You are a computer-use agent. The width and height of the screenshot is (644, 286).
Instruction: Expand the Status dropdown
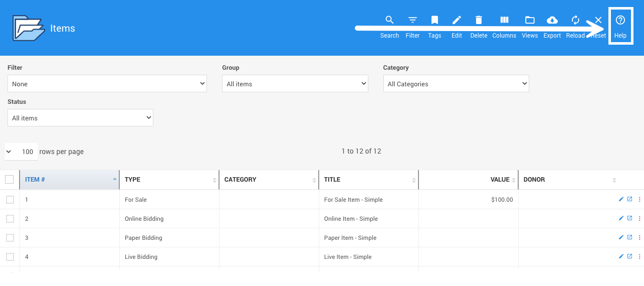[x=80, y=118]
